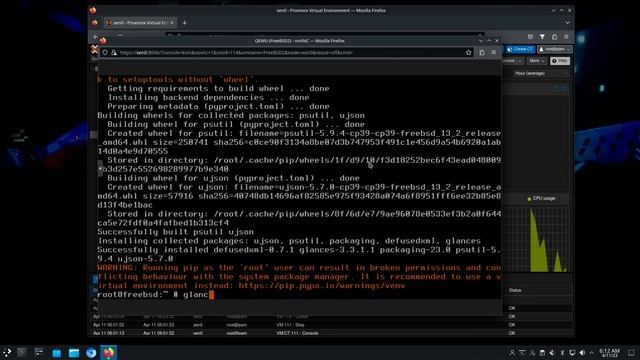Open the task manager panel icon next to Konsole
This screenshot has width=640, height=360.
click(x=39, y=352)
